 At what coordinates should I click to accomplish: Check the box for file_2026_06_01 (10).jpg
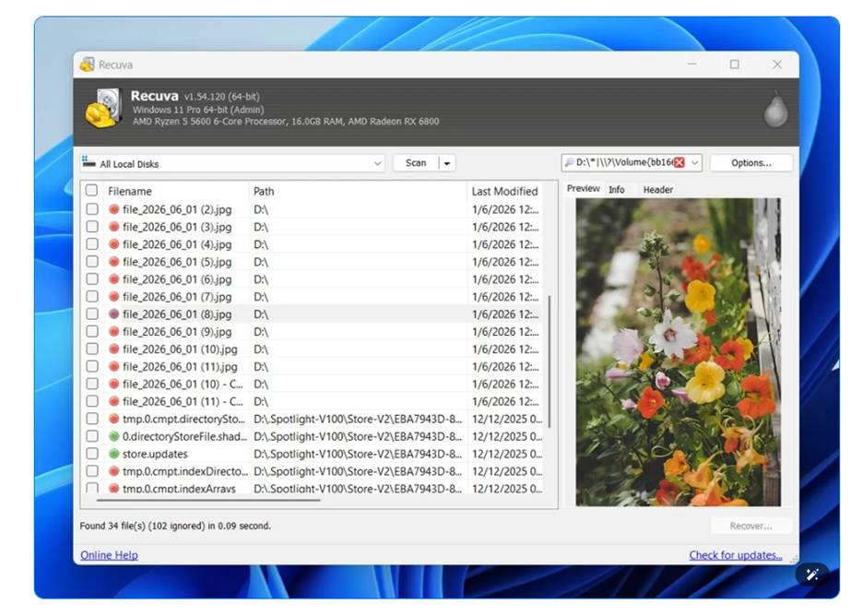click(x=92, y=349)
